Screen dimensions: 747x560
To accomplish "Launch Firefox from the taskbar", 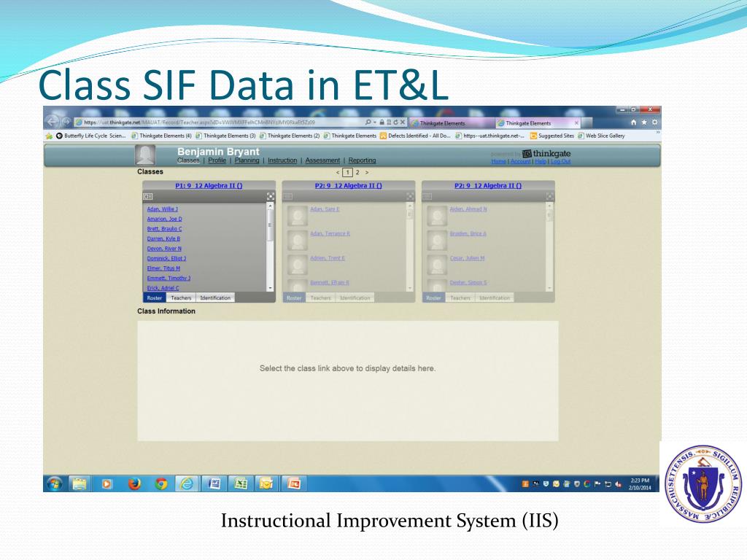I will 134,484.
